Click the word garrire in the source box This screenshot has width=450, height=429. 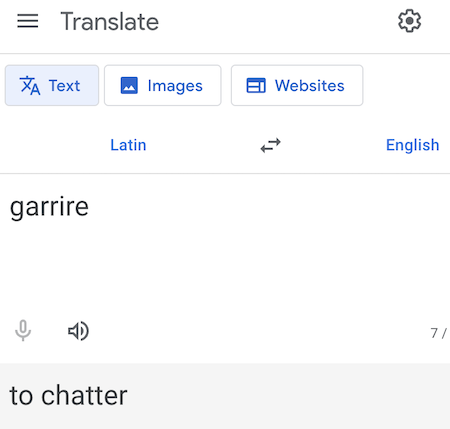(49, 207)
